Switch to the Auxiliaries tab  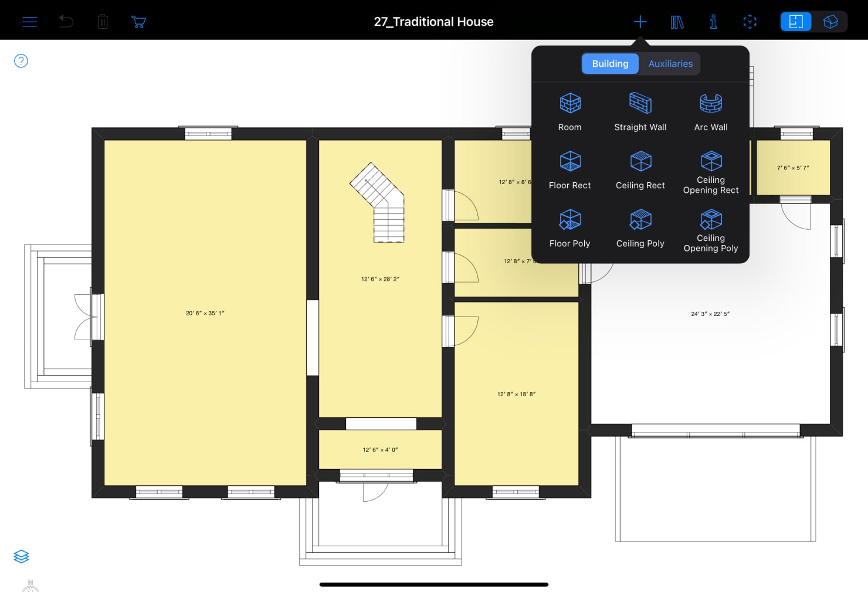670,63
